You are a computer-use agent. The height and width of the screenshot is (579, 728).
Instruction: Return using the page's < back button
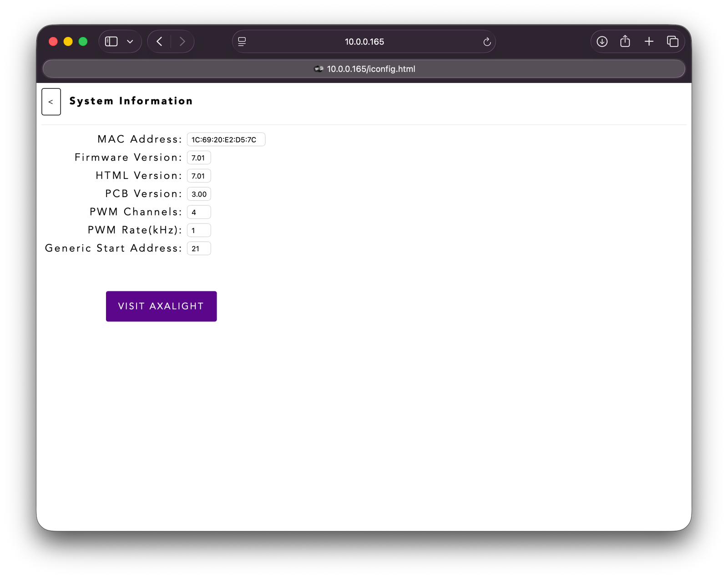[51, 102]
